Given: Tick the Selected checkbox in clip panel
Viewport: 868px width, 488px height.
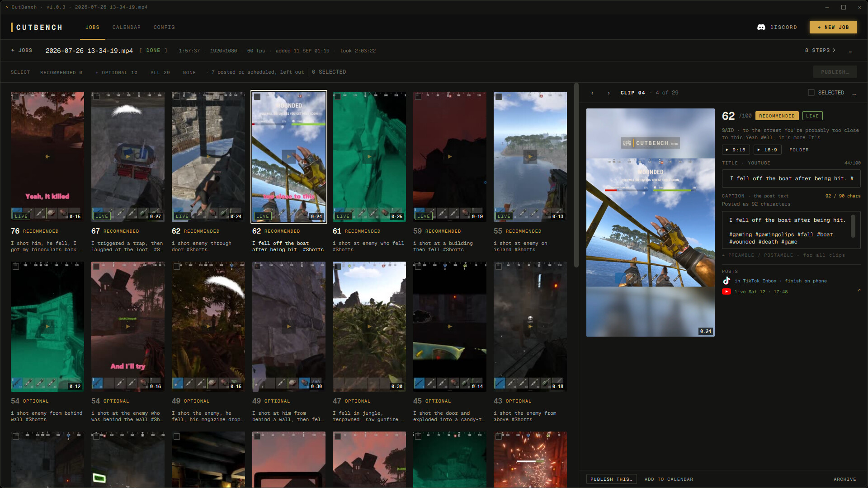Looking at the screenshot, I should [x=811, y=93].
